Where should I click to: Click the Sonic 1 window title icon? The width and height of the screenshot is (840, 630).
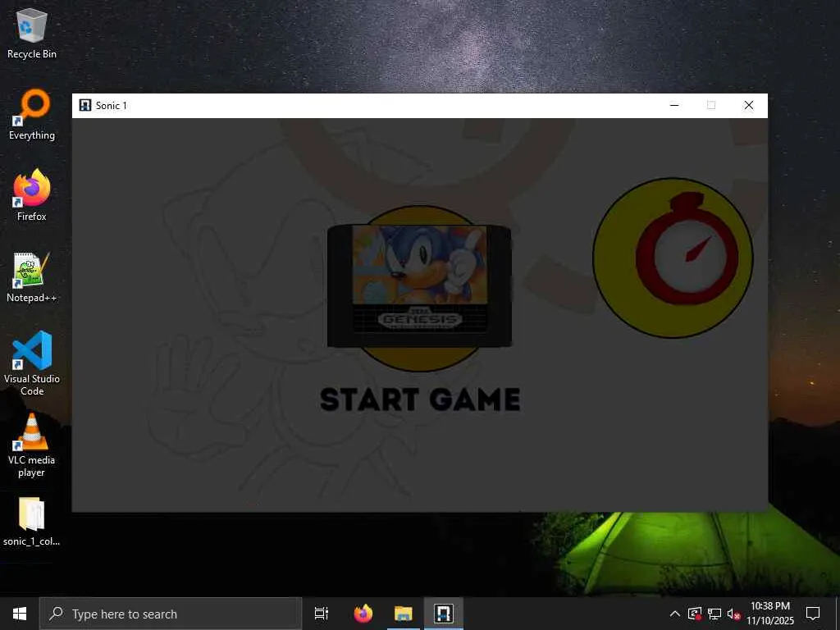point(85,106)
